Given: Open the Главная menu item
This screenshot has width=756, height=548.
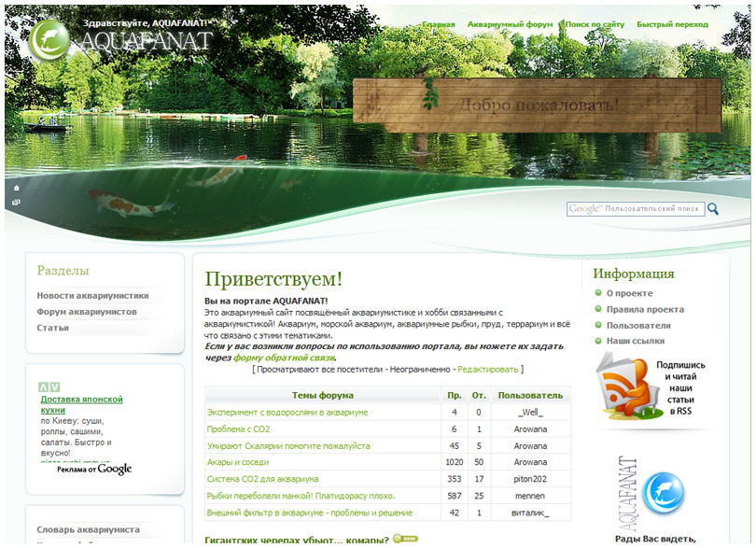Looking at the screenshot, I should [439, 24].
